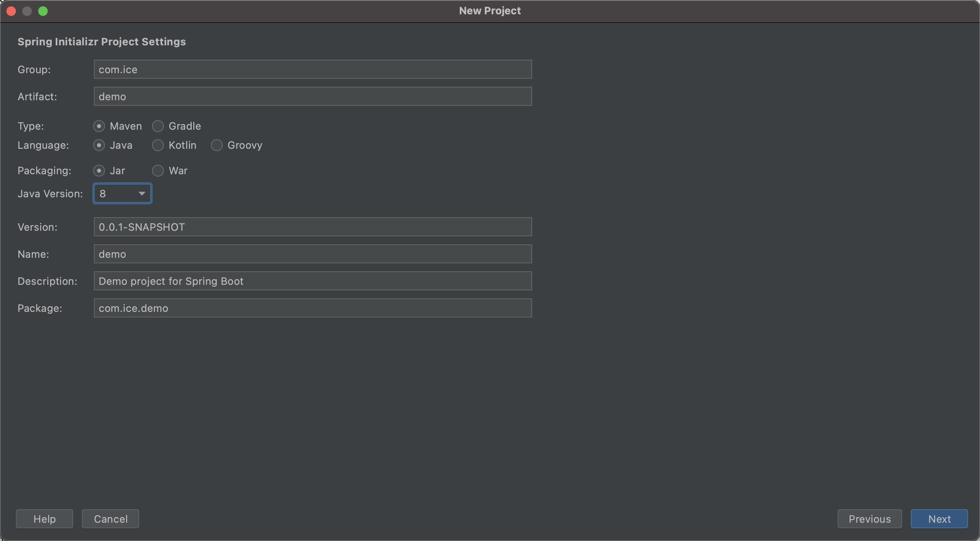Click the Name input field
The width and height of the screenshot is (980, 541).
[313, 254]
